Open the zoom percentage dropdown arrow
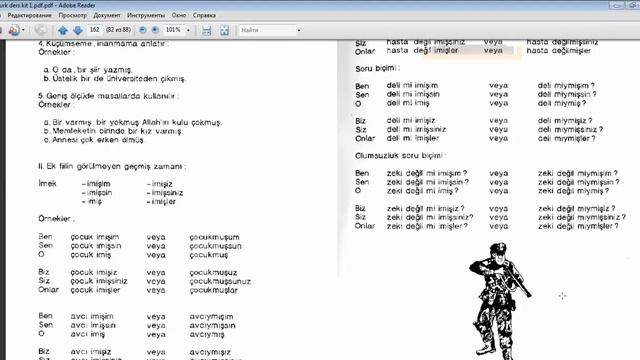Image resolution: width=640 pixels, height=360 pixels. [188, 30]
